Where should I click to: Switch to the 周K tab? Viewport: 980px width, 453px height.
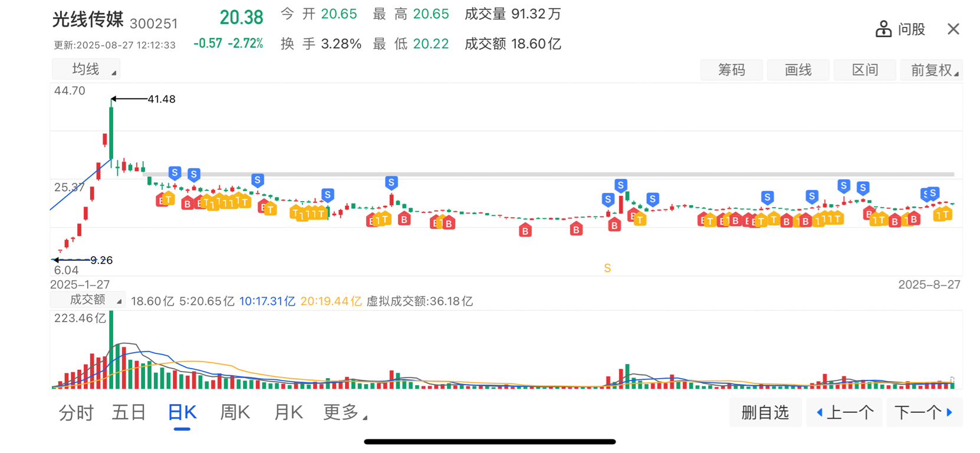[x=235, y=412]
